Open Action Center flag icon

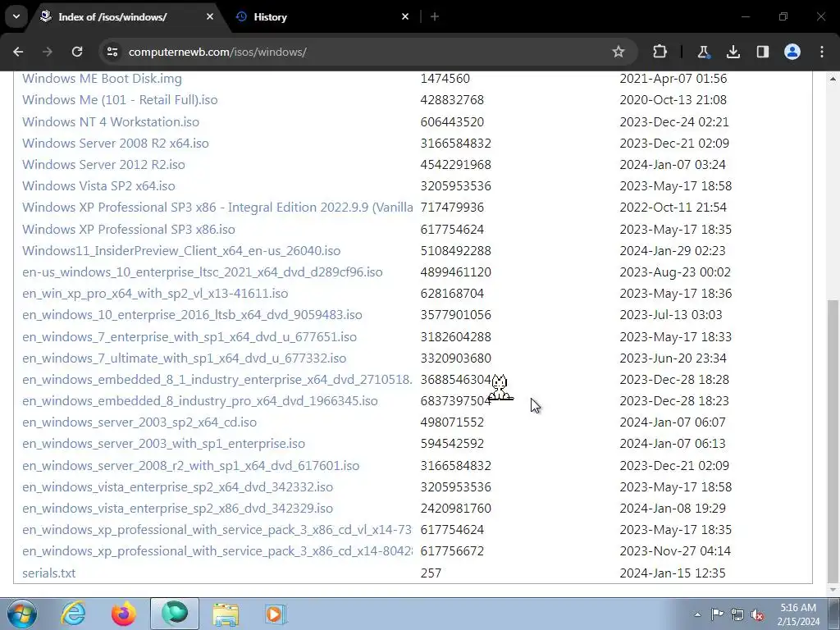pos(717,614)
